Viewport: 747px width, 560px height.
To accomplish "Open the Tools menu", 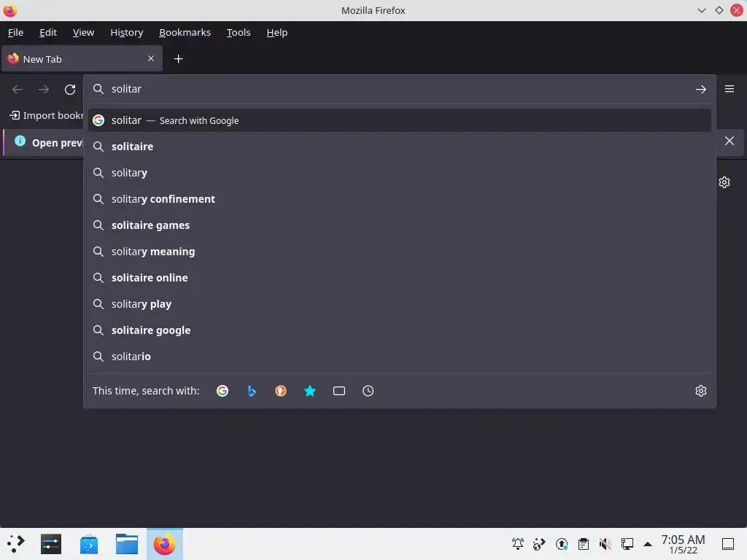I will pos(239,32).
